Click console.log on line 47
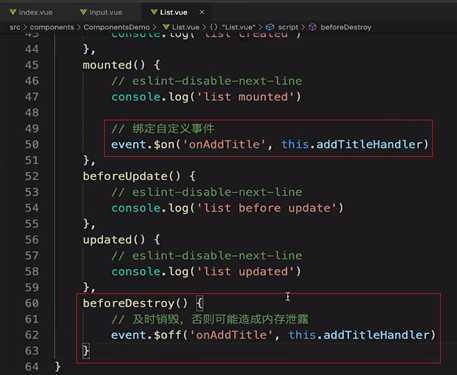The width and height of the screenshot is (457, 375). coord(150,97)
